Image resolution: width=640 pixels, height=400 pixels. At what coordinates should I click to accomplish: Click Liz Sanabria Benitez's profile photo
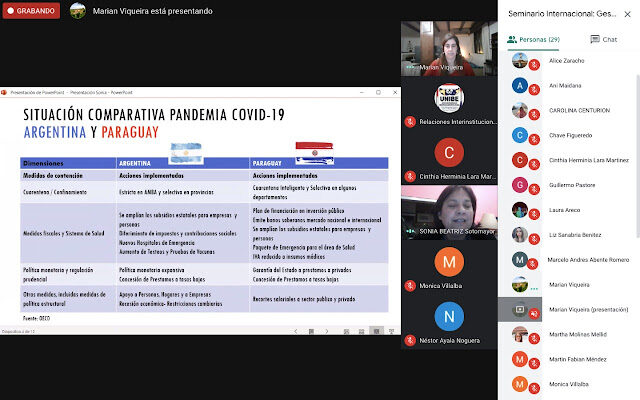(520, 235)
